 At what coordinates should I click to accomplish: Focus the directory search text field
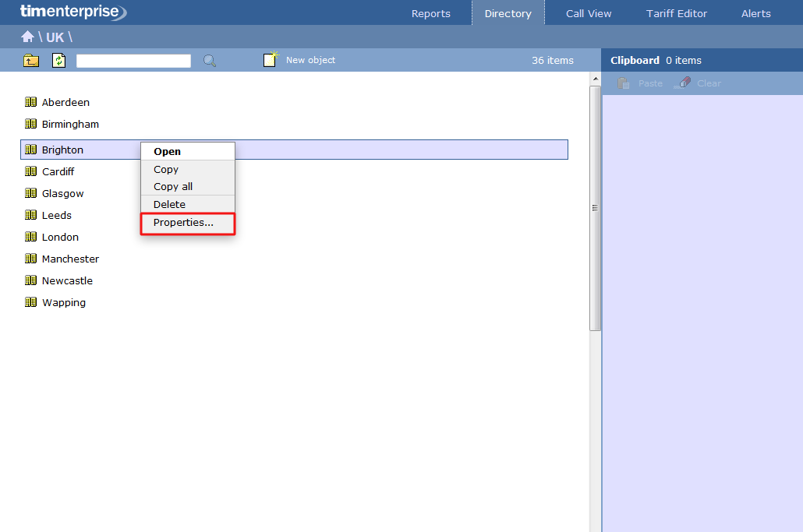[x=133, y=61]
